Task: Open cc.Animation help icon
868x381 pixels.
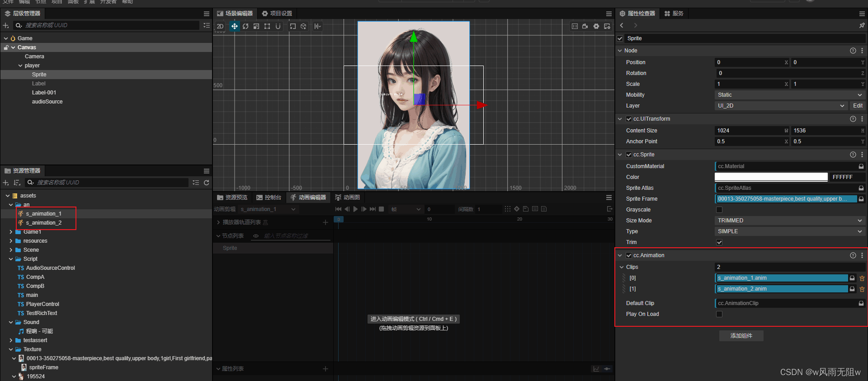Action: point(853,255)
